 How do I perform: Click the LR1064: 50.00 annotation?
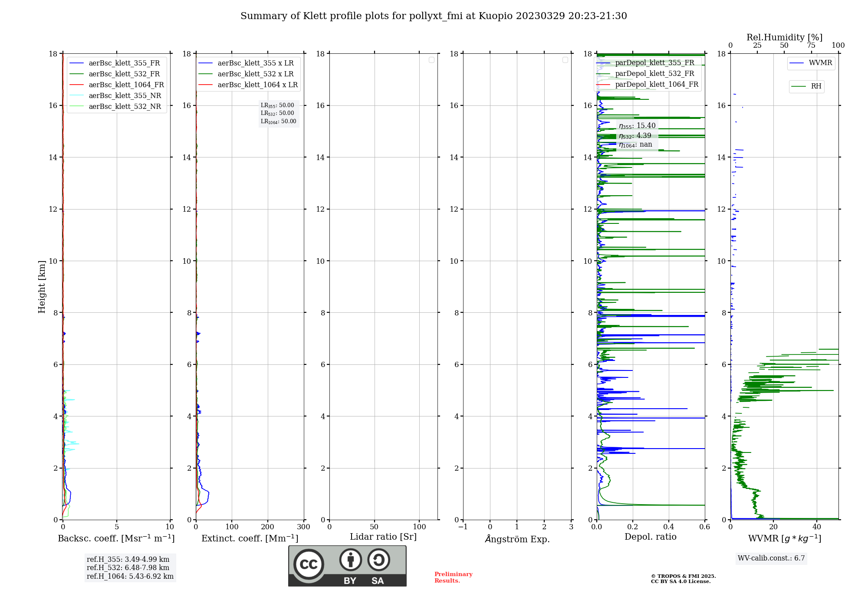coord(279,121)
